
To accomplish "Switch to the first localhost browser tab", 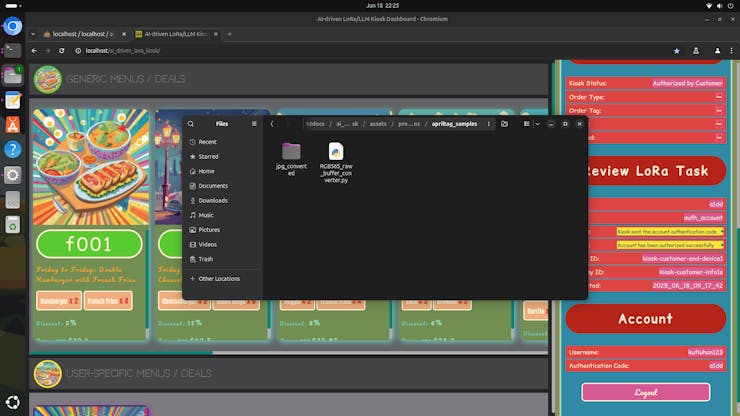I will point(90,33).
